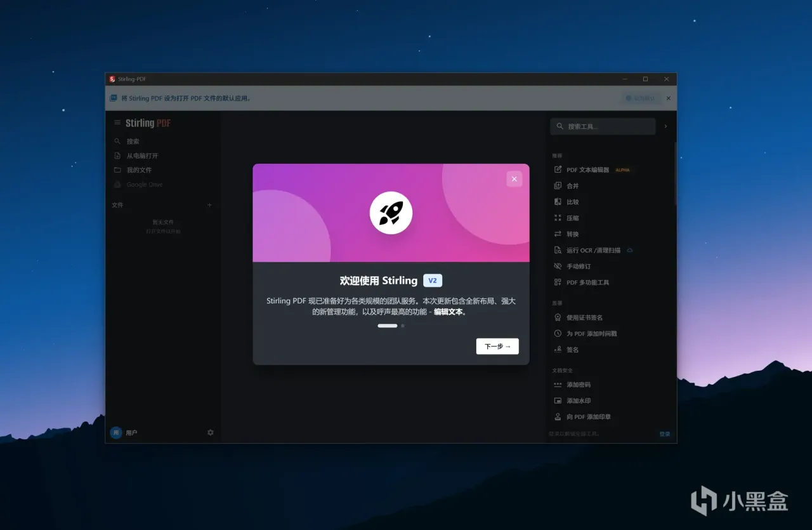Click the Stirling PDF logo in sidebar
Screen dimensions: 812x530
pyautogui.click(x=148, y=123)
